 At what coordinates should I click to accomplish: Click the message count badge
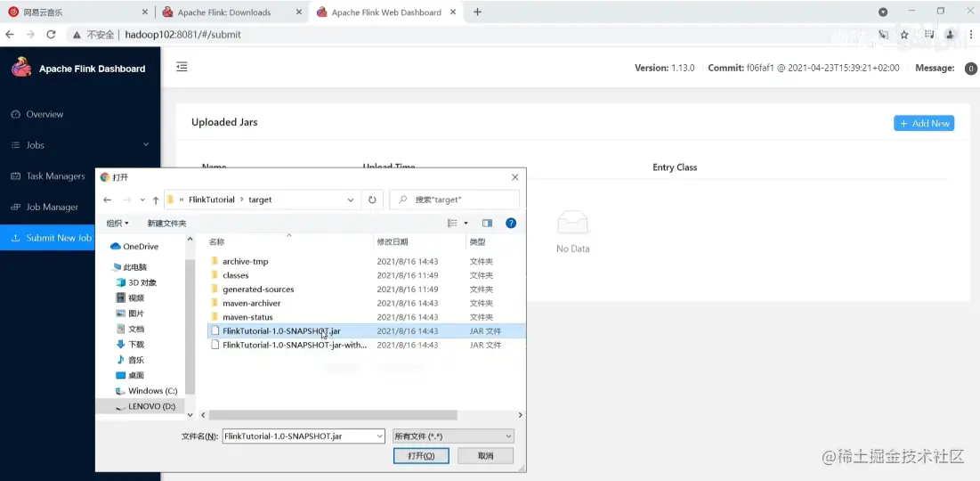970,69
